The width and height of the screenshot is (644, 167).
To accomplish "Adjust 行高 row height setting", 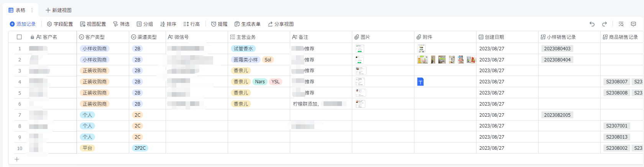I will pyautogui.click(x=192, y=24).
